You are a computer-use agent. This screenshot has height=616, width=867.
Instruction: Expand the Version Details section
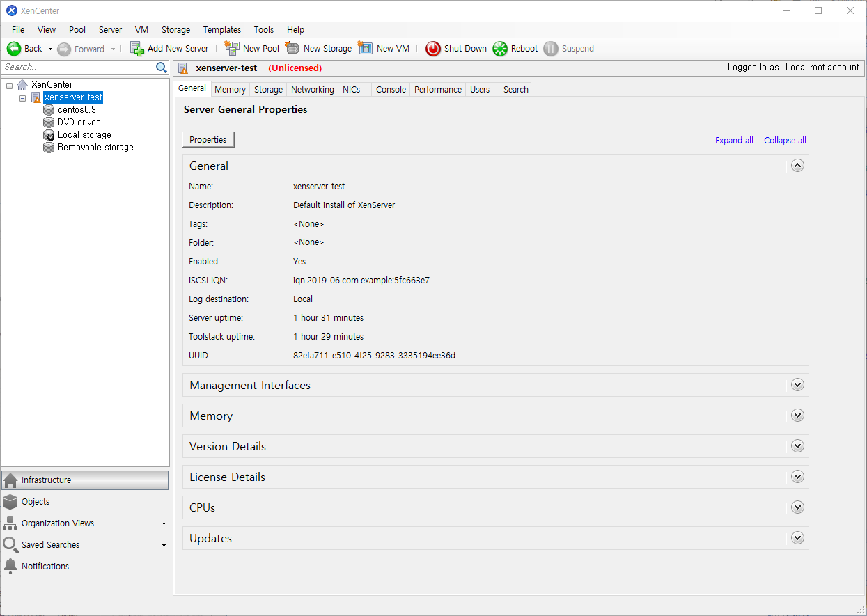pos(798,446)
